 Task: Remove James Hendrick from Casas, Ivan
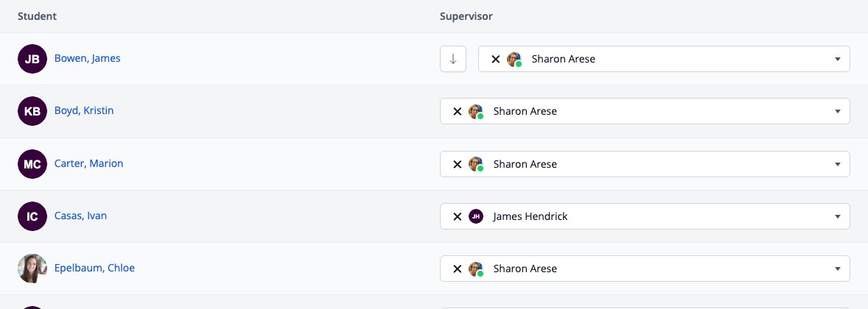pyautogui.click(x=458, y=217)
